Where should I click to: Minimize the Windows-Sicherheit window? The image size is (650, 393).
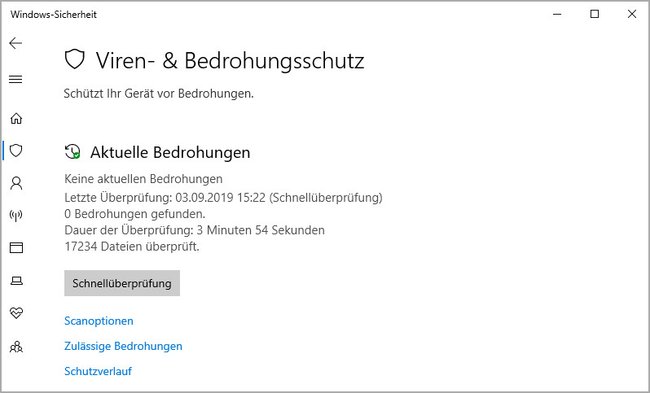point(557,14)
